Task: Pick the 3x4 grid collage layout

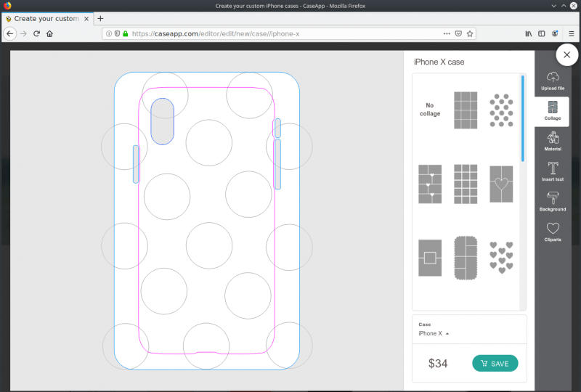Action: coord(466,110)
